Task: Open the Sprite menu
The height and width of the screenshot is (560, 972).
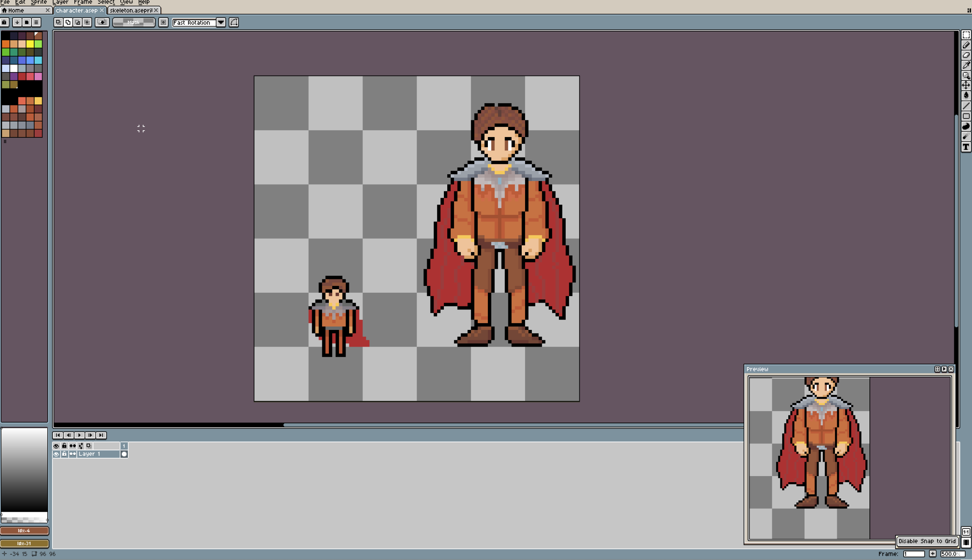Action: (x=38, y=2)
